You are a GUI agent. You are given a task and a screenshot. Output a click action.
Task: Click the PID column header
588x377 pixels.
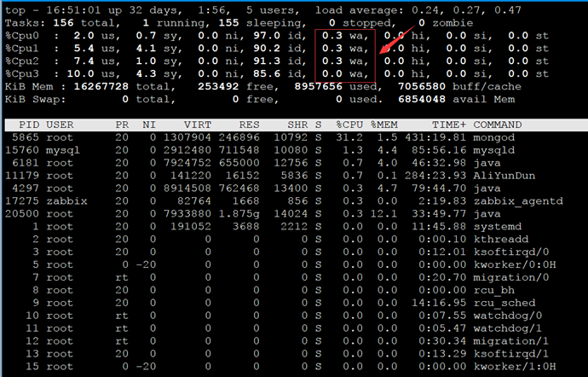(x=29, y=125)
